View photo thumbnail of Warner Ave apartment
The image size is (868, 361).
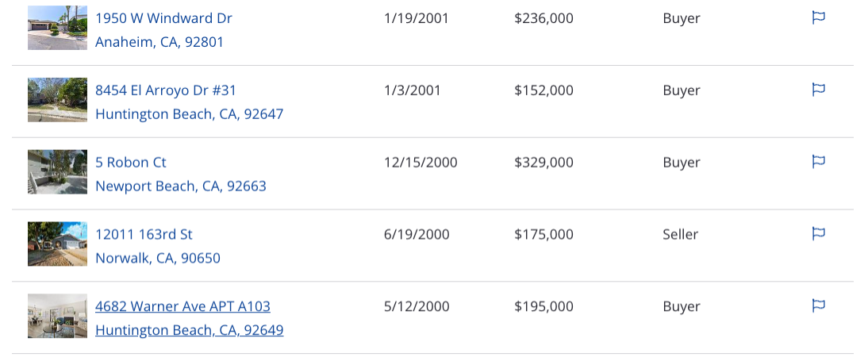click(x=58, y=316)
